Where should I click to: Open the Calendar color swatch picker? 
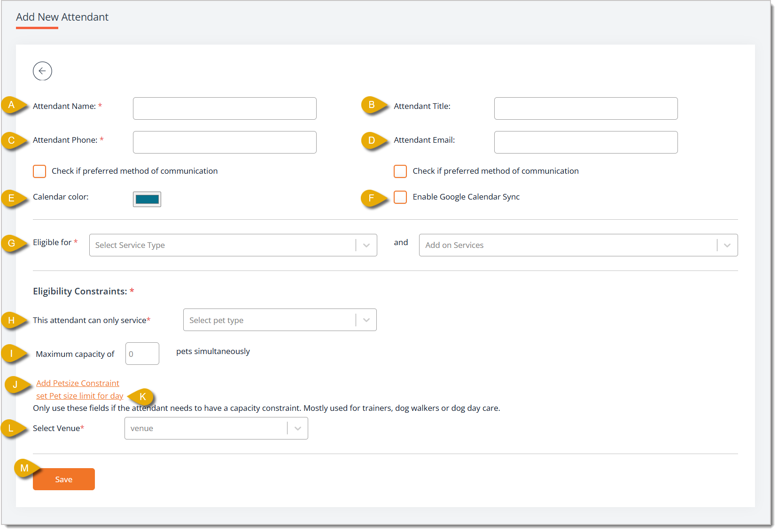[x=147, y=199]
